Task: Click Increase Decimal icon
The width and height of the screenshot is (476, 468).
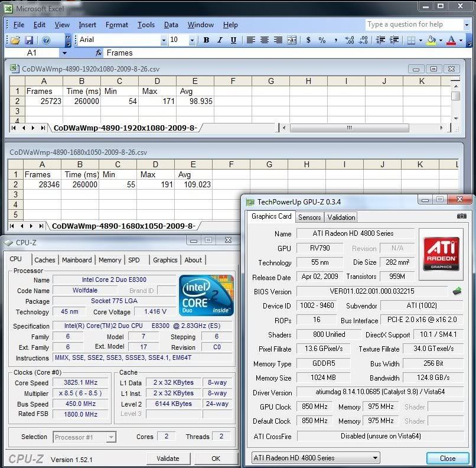Action: coord(350,40)
